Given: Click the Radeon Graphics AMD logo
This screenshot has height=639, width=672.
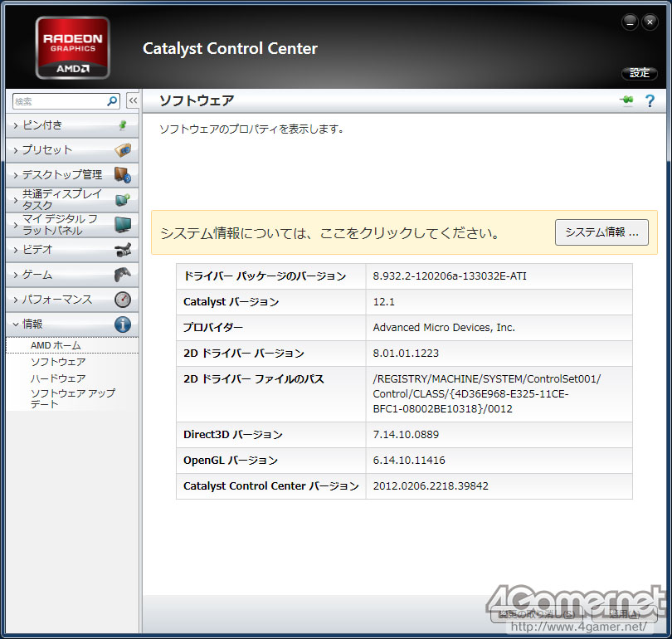Looking at the screenshot, I should (x=72, y=48).
